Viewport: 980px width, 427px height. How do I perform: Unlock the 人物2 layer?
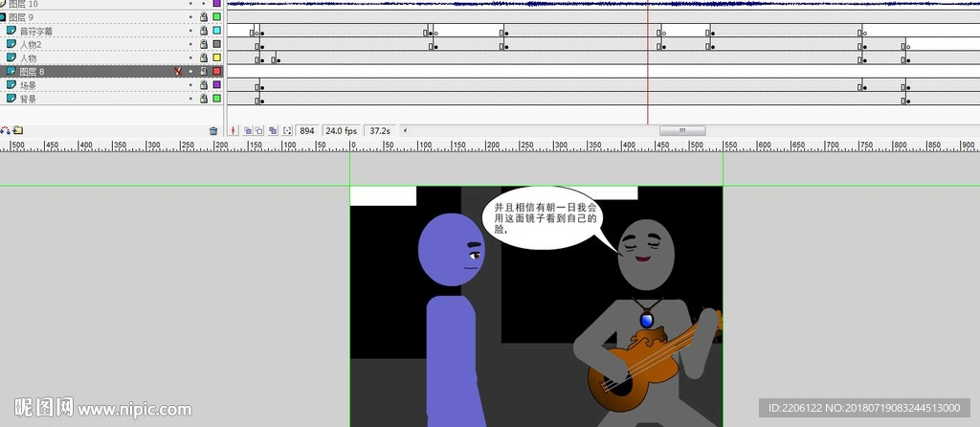[204, 44]
